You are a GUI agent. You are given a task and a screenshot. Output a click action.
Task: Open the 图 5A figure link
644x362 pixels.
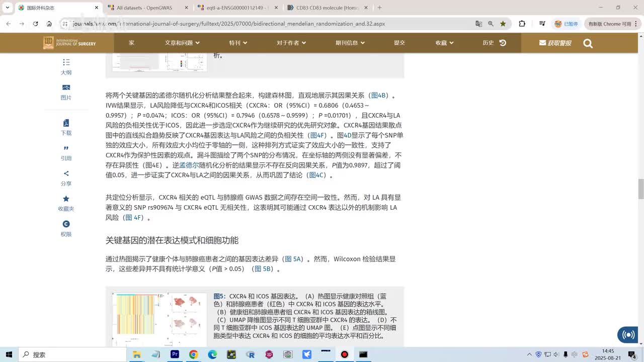click(293, 259)
